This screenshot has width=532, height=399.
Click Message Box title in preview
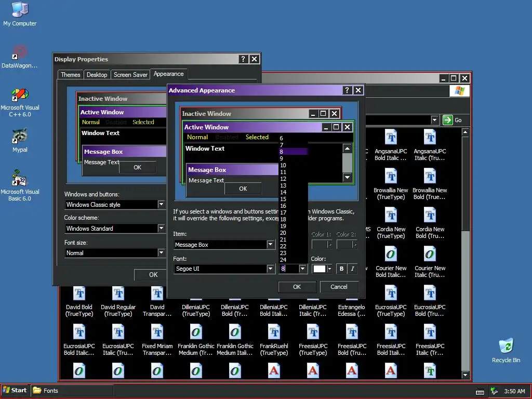click(x=207, y=170)
